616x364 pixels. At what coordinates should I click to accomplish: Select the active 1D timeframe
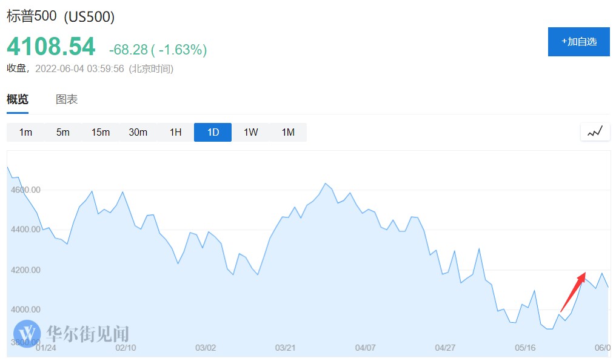(x=213, y=132)
